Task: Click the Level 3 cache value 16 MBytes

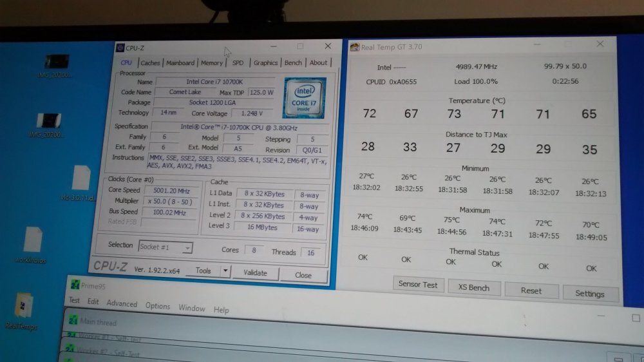Action: 262,227
